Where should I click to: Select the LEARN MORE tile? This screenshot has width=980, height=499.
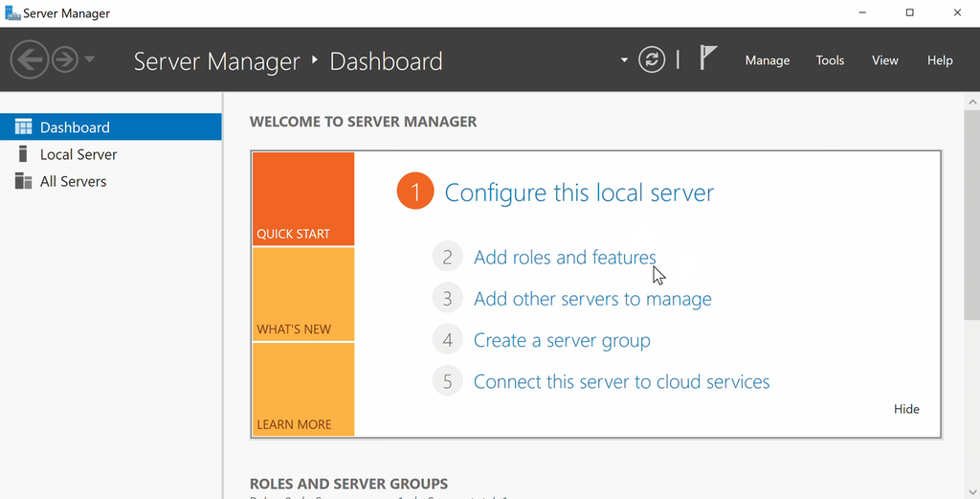303,389
